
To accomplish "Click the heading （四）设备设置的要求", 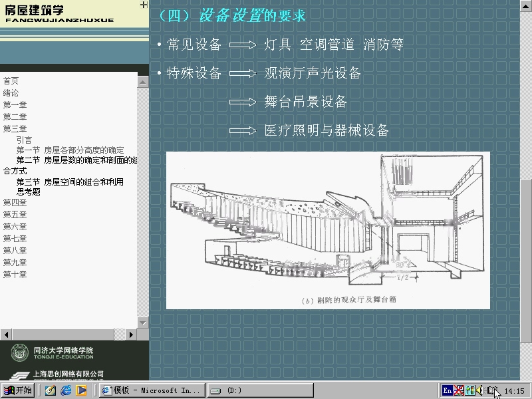I will pos(232,15).
